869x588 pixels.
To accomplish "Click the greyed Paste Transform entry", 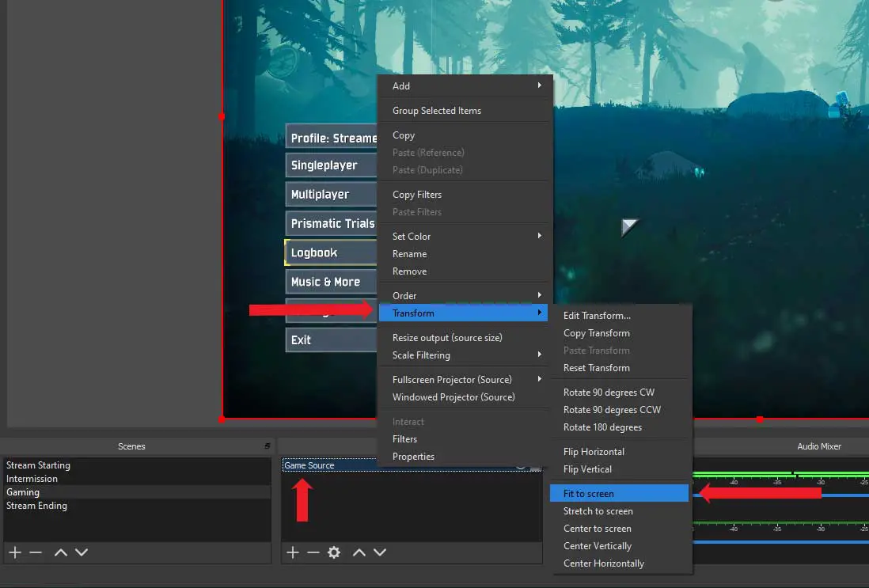I will click(x=620, y=351).
